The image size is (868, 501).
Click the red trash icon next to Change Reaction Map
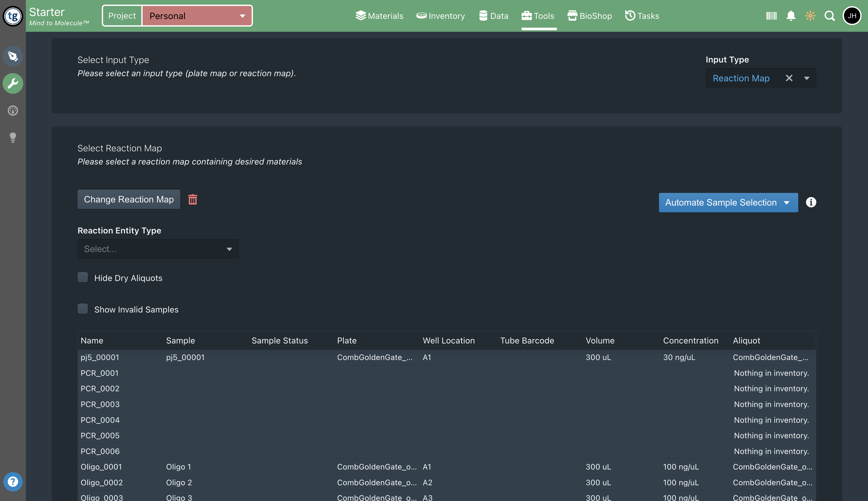(193, 200)
